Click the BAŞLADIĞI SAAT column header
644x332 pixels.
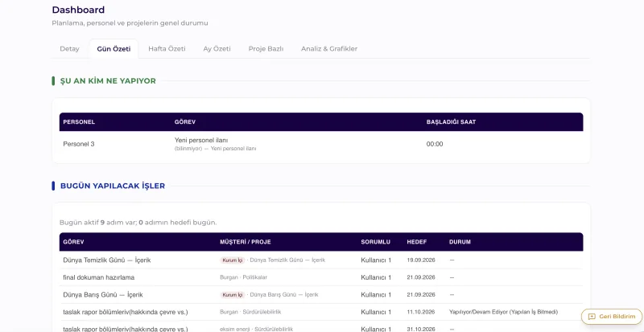pos(451,122)
